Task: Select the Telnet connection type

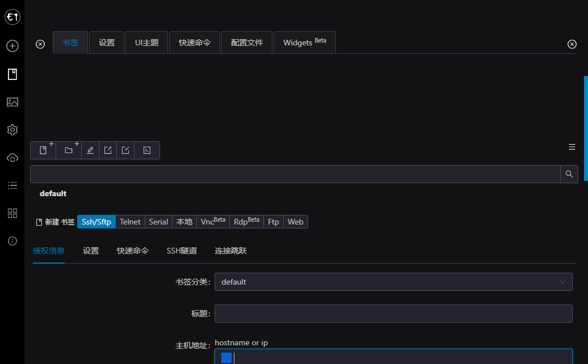Action: [130, 222]
